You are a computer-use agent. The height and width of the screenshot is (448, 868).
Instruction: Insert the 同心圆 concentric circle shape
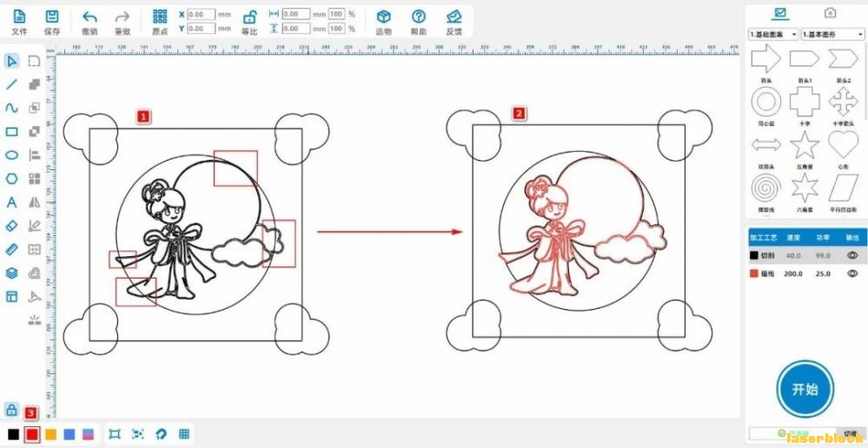(x=766, y=102)
